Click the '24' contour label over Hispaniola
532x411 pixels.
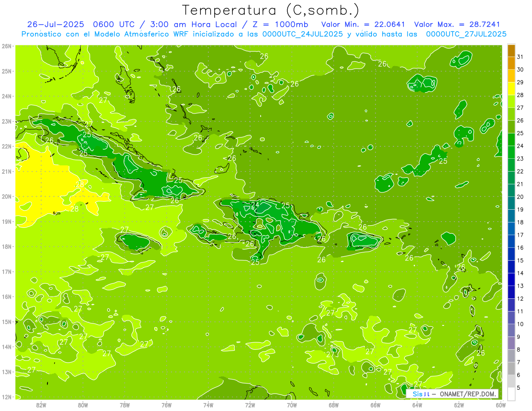255,204
